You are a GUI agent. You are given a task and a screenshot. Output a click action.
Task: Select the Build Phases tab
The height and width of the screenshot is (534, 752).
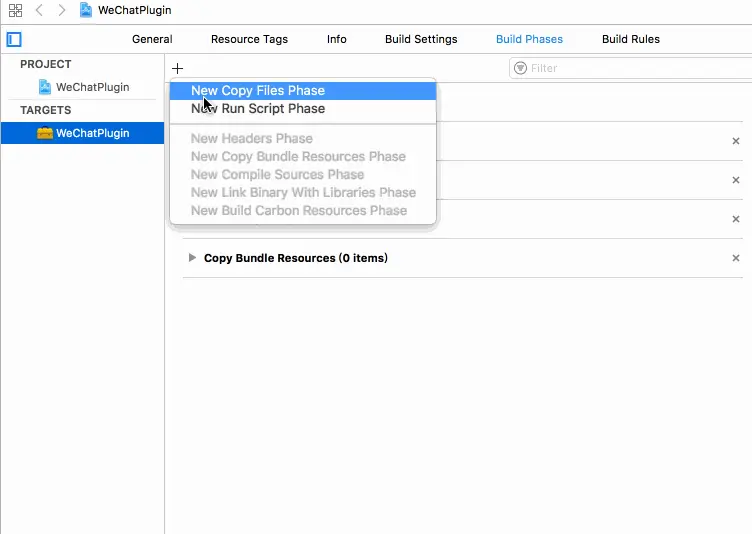529,39
